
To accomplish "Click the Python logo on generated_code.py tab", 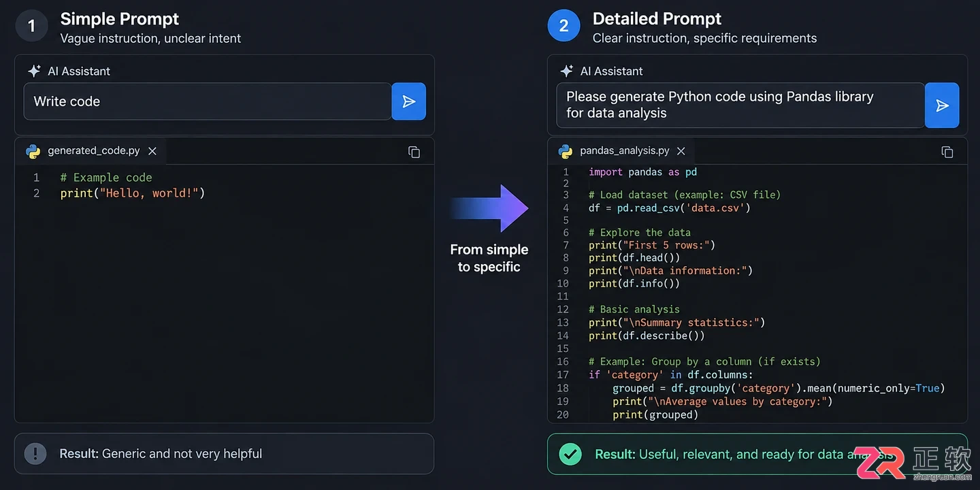I will pos(33,151).
